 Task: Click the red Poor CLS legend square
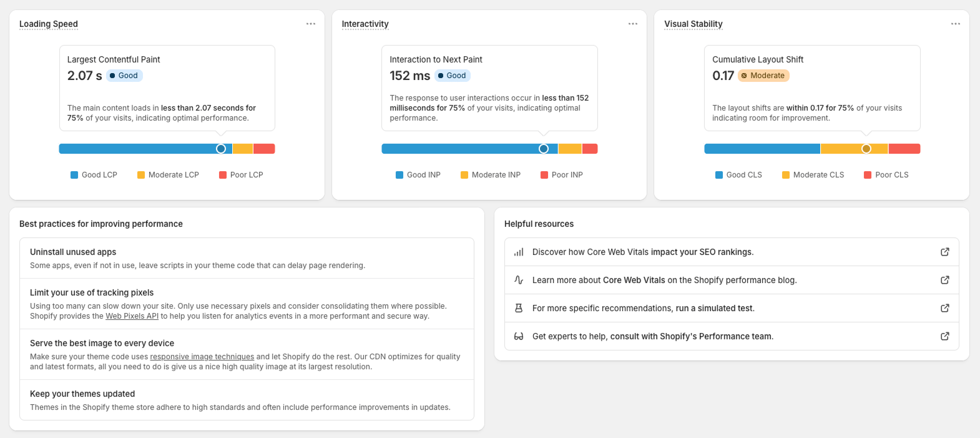click(x=868, y=175)
